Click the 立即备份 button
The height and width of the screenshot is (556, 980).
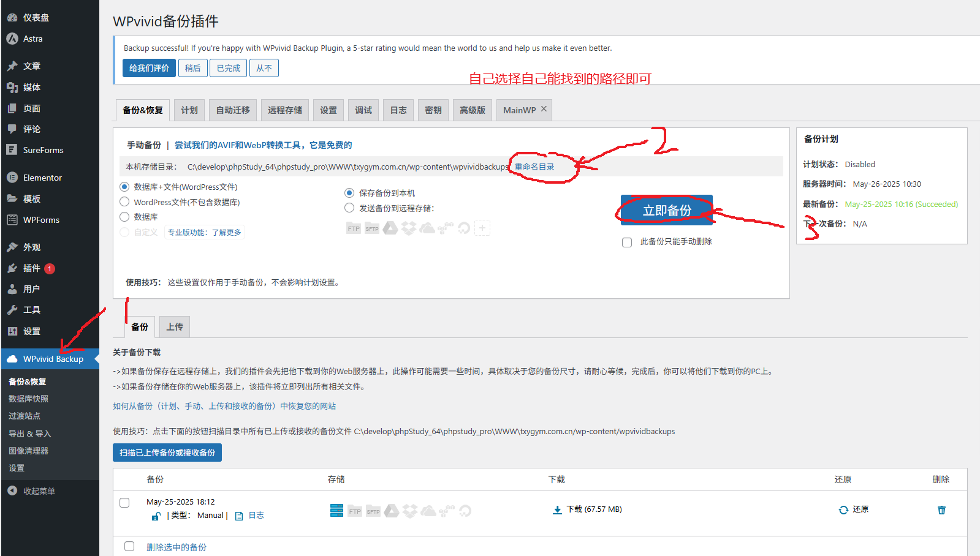tap(667, 210)
